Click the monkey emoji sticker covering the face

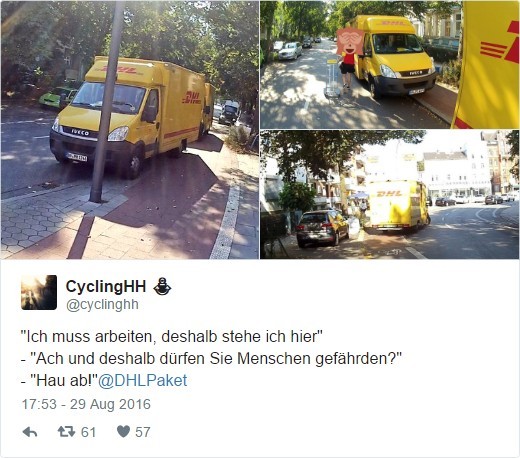click(x=350, y=42)
